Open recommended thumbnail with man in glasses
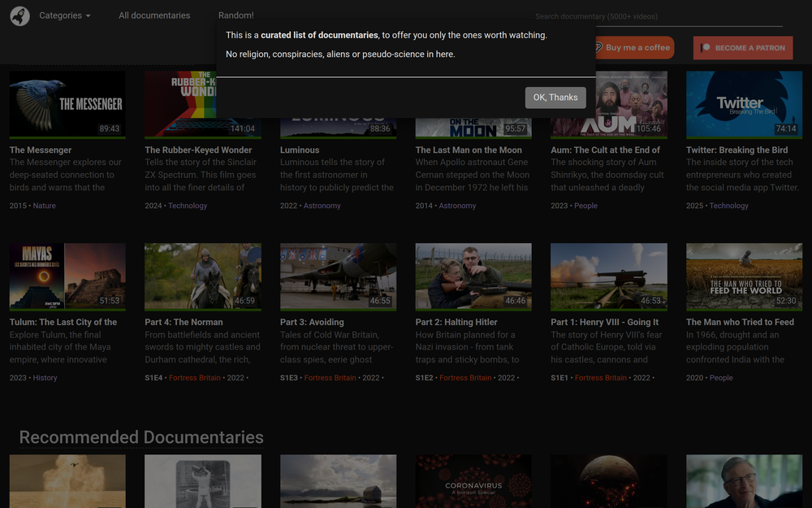 [x=744, y=481]
